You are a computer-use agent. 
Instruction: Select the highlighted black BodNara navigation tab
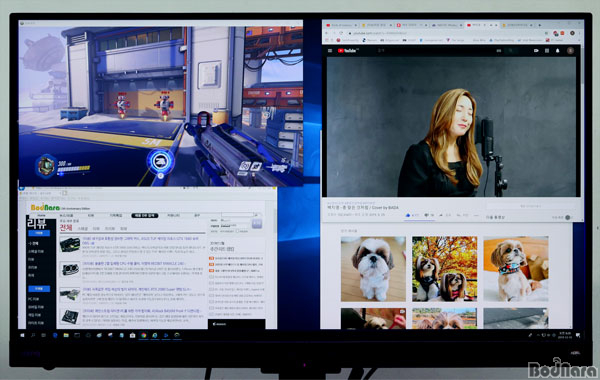[144, 215]
